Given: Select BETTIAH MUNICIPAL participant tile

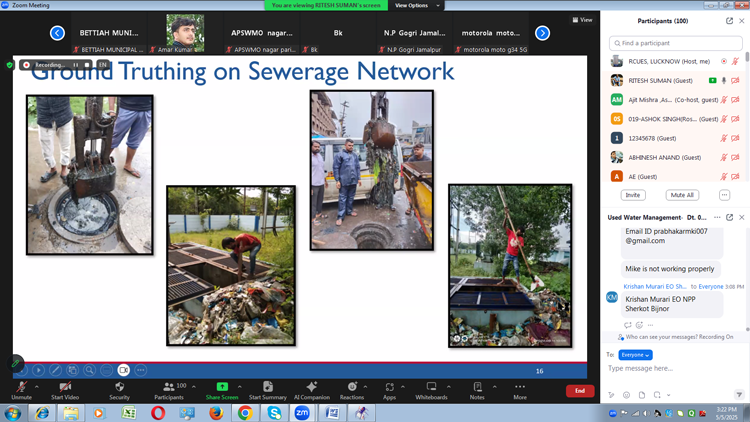Looking at the screenshot, I should 109,33.
